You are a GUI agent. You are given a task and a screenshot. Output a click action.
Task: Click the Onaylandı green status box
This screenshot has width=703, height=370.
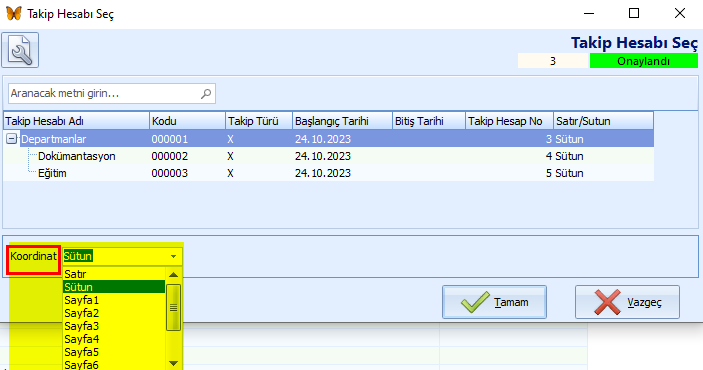644,61
